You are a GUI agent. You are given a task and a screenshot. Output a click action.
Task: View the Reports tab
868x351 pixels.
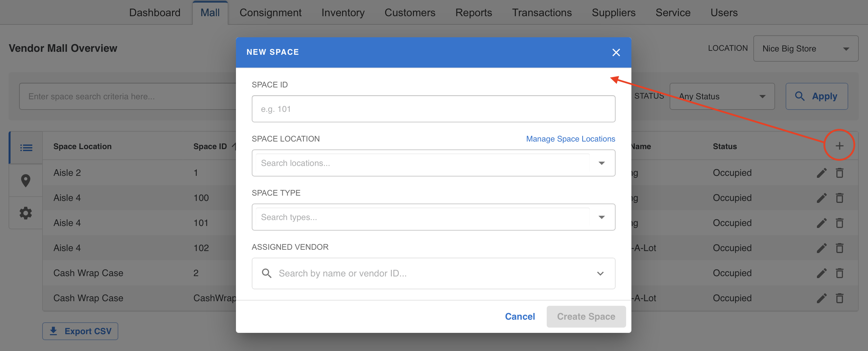pyautogui.click(x=474, y=13)
